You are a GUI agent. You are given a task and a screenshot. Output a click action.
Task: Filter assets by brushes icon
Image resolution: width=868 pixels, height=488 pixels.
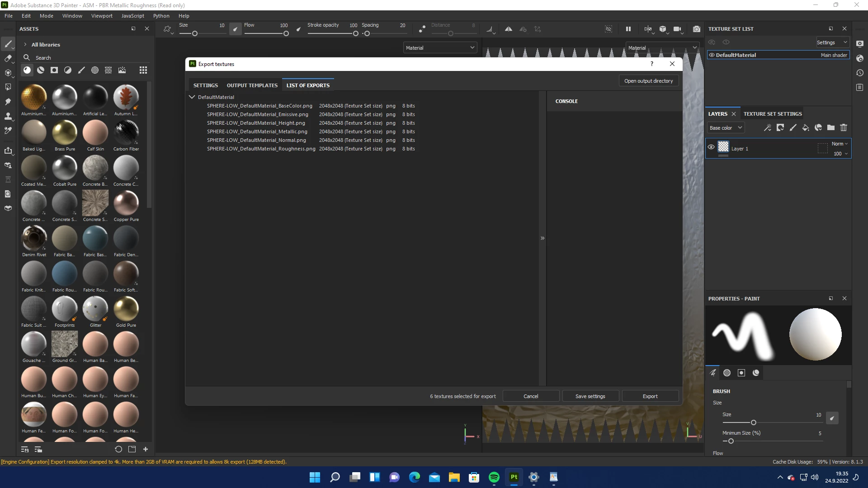click(81, 70)
